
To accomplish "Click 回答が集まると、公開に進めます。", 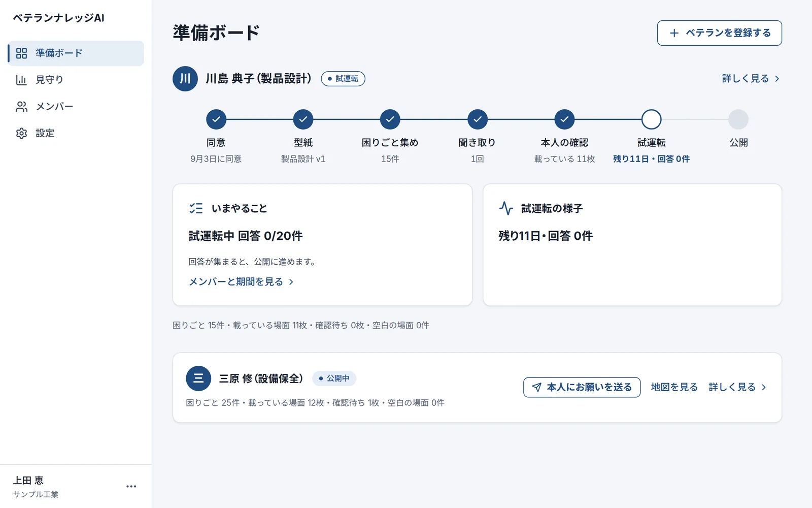I will tap(253, 262).
